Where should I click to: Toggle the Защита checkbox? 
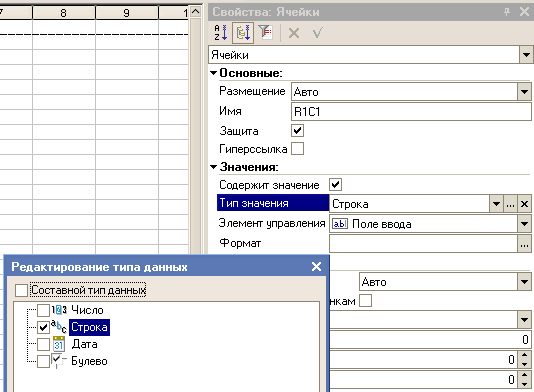click(298, 130)
